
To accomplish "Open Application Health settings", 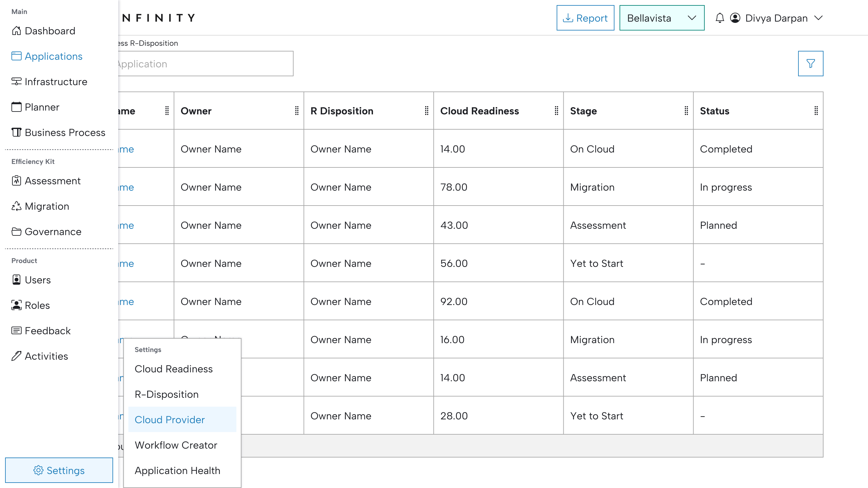I will 177,470.
